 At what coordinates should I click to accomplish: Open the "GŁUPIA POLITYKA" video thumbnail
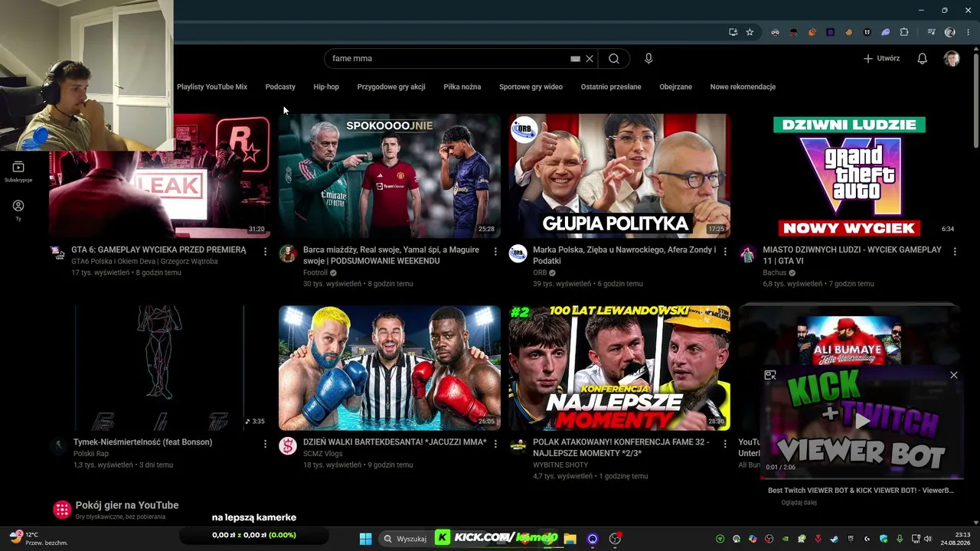[x=619, y=176]
